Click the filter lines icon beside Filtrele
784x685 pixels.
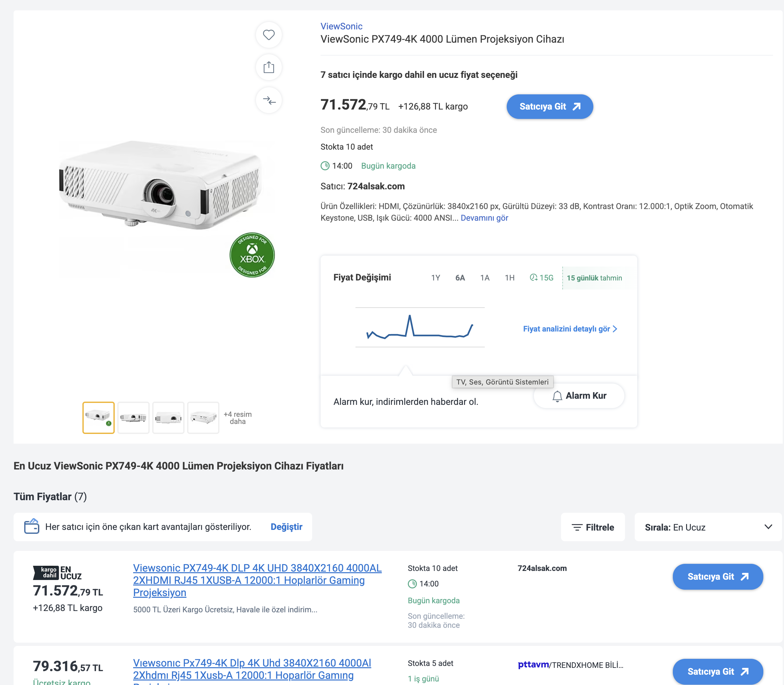click(x=577, y=528)
